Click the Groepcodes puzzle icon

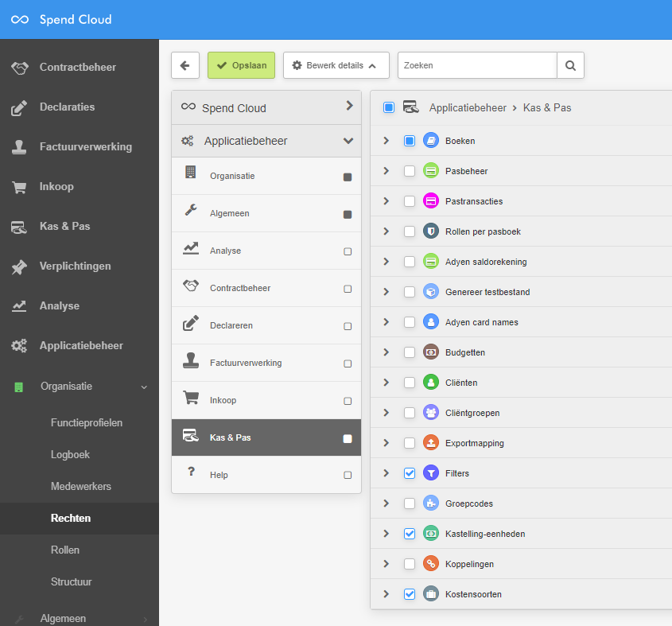431,504
